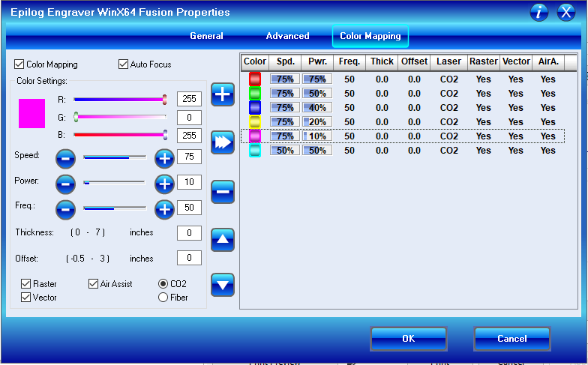Decrease Freq. with the minus button
This screenshot has width=588, height=365.
coord(66,210)
